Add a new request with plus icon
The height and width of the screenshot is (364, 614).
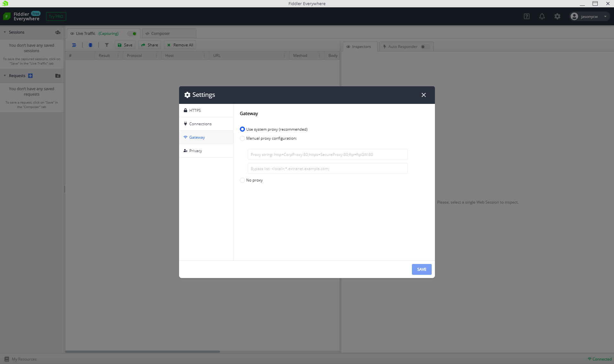point(30,76)
